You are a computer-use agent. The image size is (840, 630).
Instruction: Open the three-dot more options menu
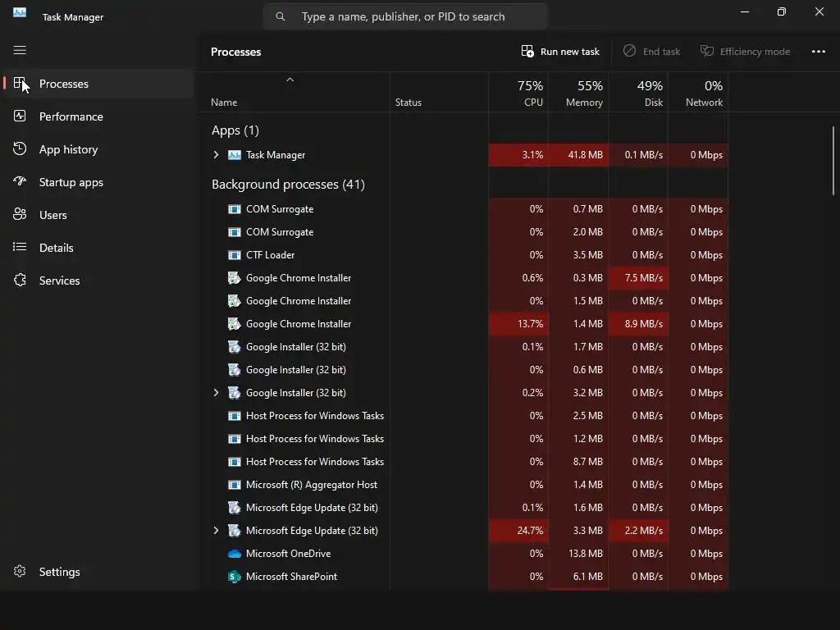819,52
